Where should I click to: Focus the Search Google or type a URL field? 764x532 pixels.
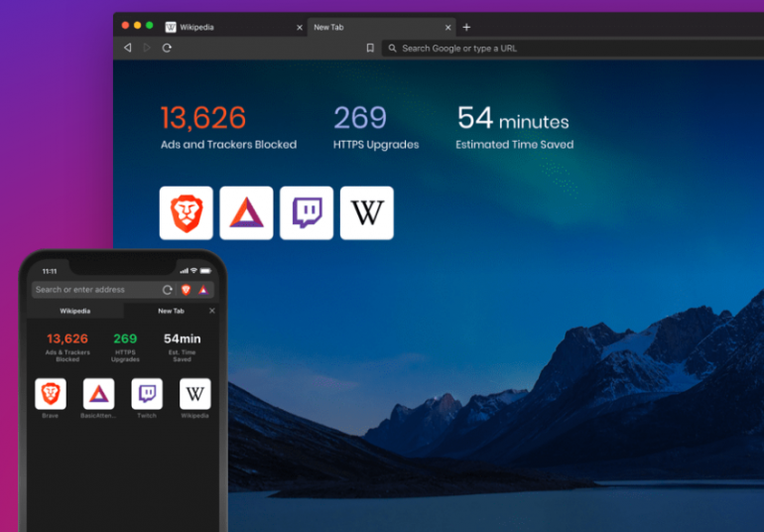tap(573, 49)
